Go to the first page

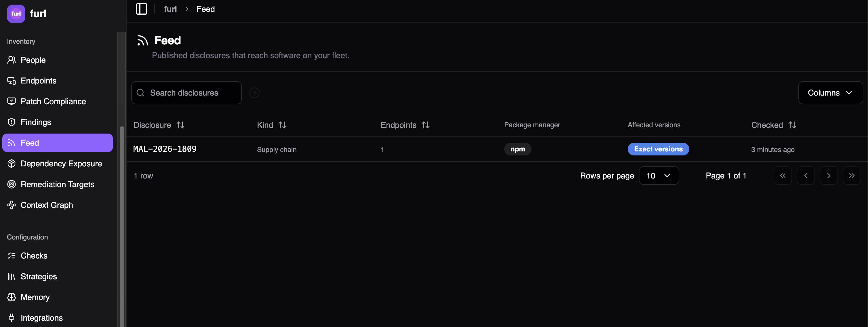click(783, 176)
